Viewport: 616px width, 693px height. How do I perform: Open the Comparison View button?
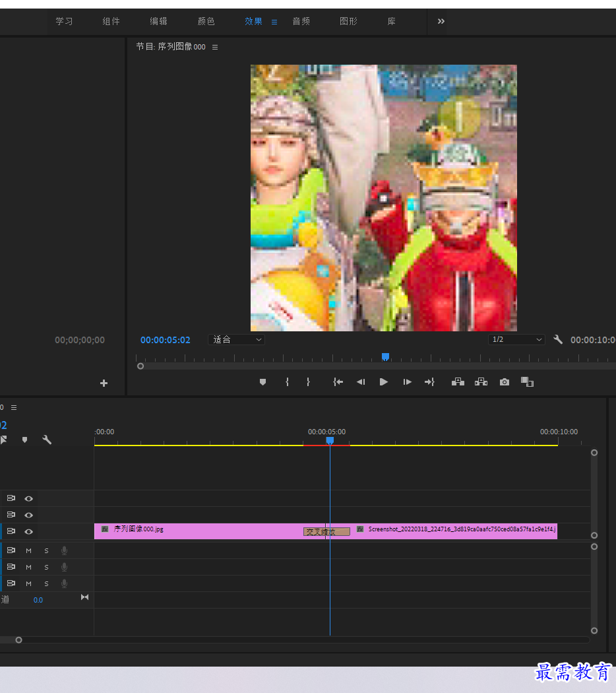[527, 382]
